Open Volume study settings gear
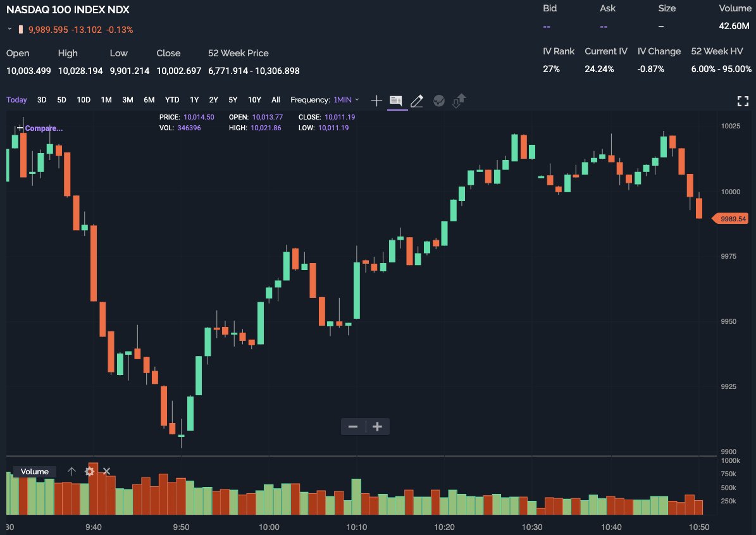 89,471
